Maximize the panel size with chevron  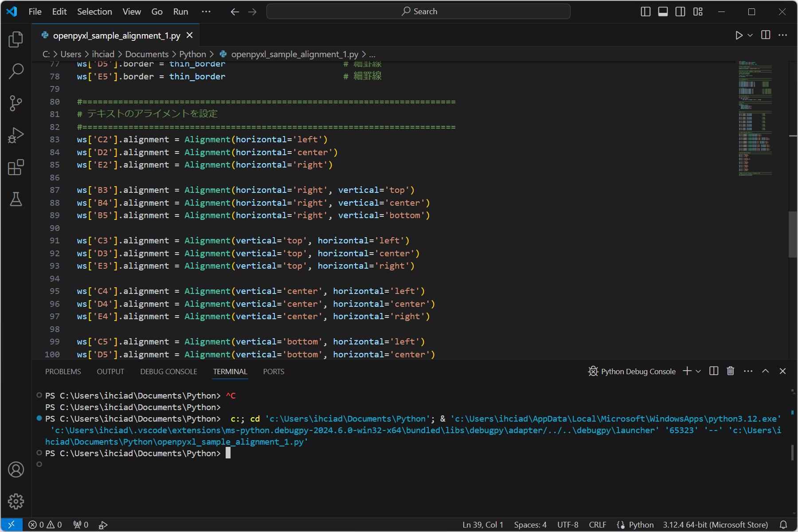click(x=765, y=371)
